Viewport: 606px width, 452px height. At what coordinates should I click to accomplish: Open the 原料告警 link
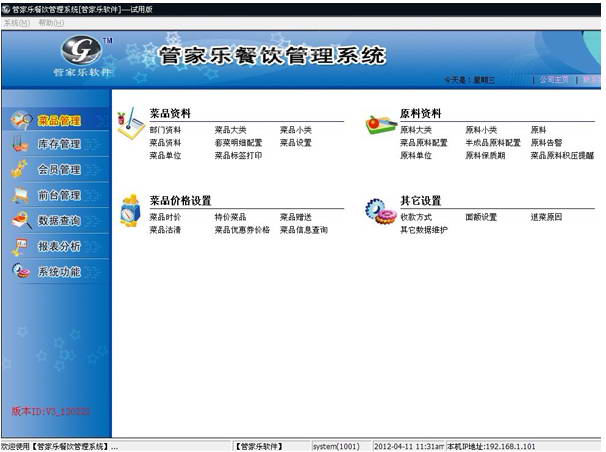(x=546, y=143)
